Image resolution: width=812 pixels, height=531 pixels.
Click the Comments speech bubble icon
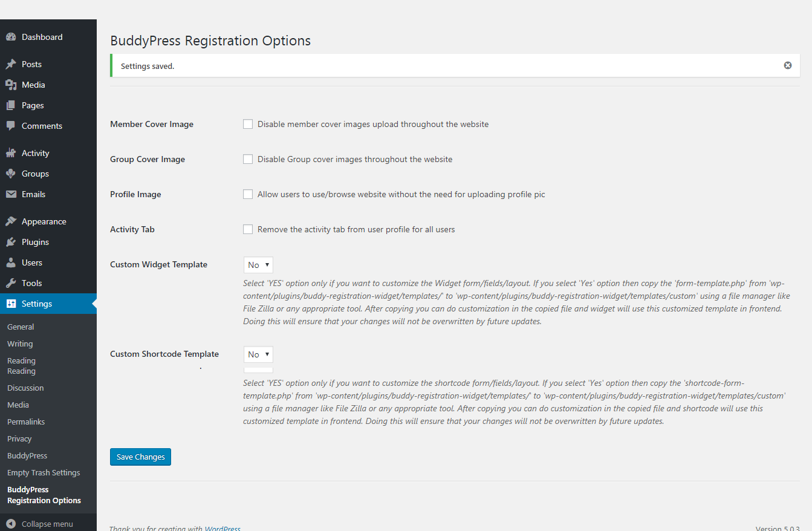11,126
